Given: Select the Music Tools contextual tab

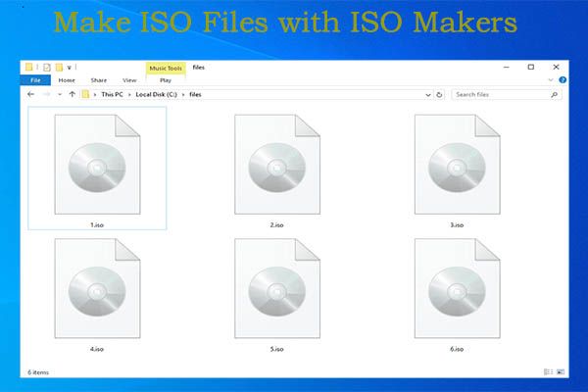Looking at the screenshot, I should point(166,69).
